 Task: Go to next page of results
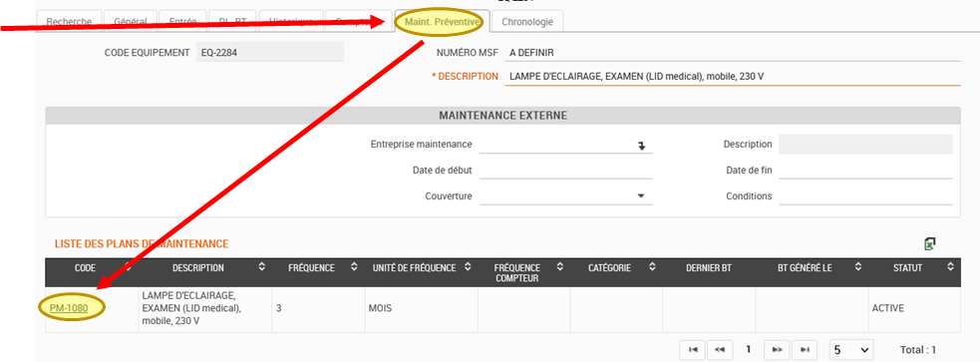coord(777,350)
